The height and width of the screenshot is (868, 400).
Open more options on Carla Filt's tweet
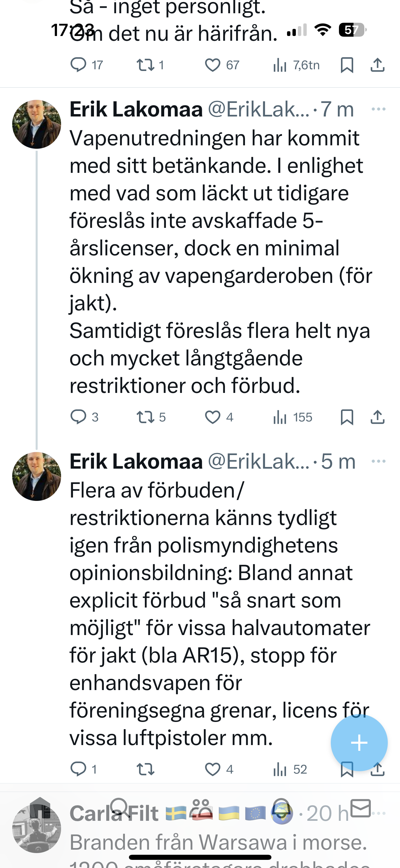pyautogui.click(x=379, y=813)
